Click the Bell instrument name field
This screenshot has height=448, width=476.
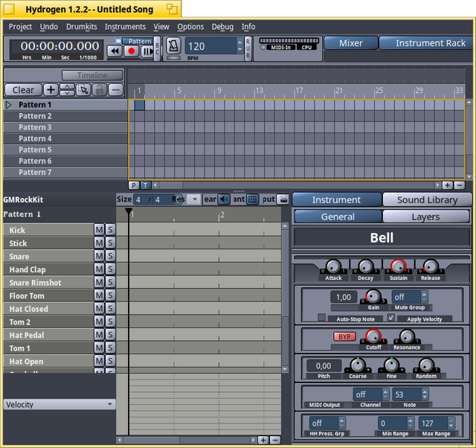(382, 237)
